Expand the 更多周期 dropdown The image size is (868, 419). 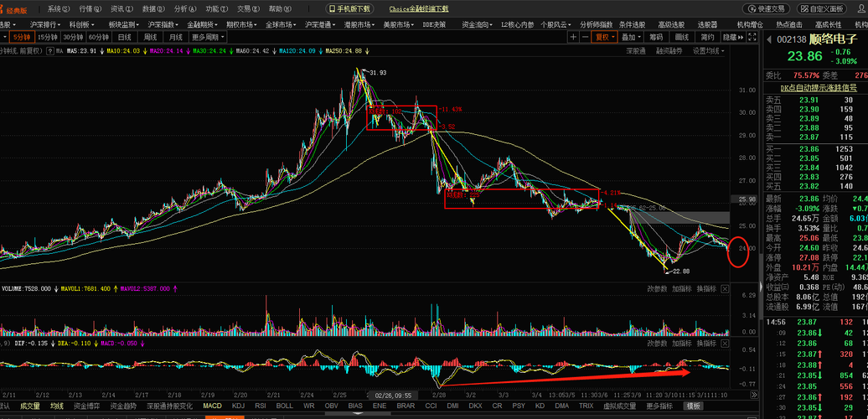208,37
